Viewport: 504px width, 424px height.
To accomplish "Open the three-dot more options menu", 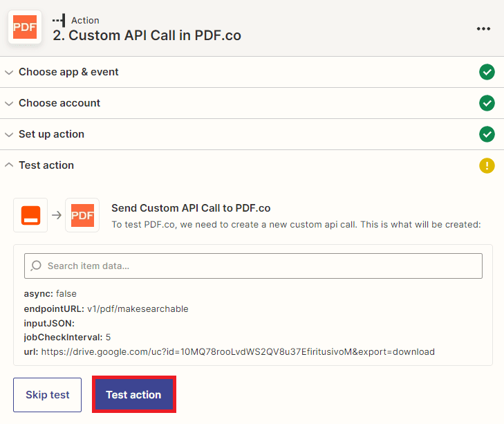I will point(483,28).
